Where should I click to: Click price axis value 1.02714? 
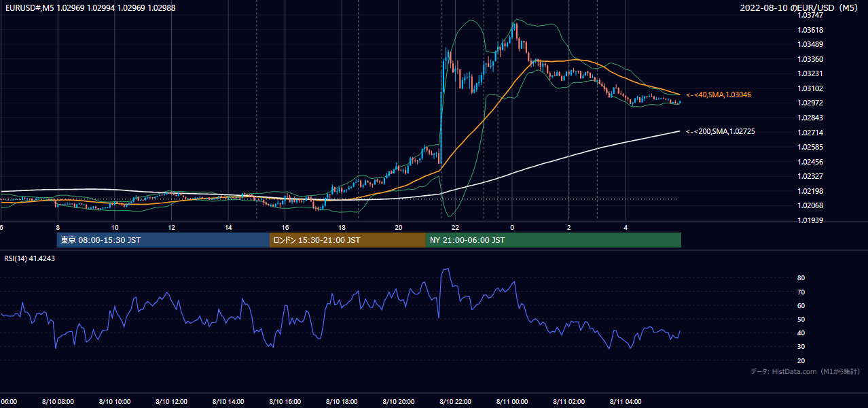(811, 133)
